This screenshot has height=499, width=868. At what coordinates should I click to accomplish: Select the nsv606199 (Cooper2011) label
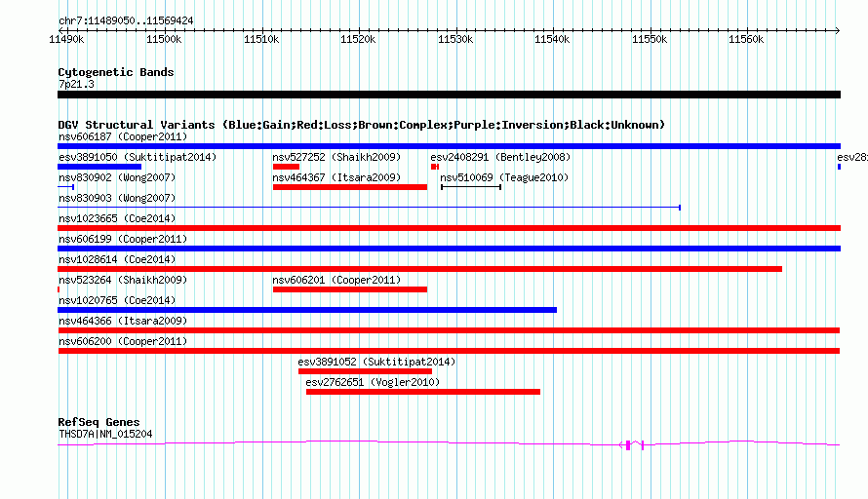click(x=123, y=239)
